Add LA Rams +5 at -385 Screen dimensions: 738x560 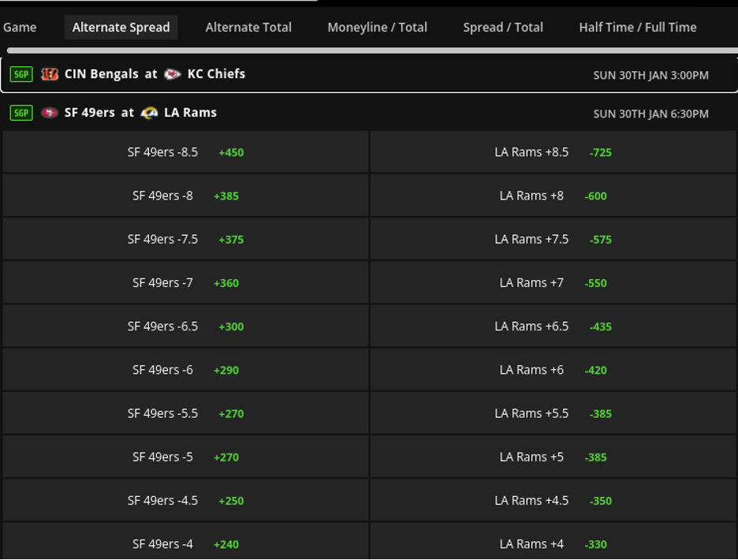[x=553, y=457]
